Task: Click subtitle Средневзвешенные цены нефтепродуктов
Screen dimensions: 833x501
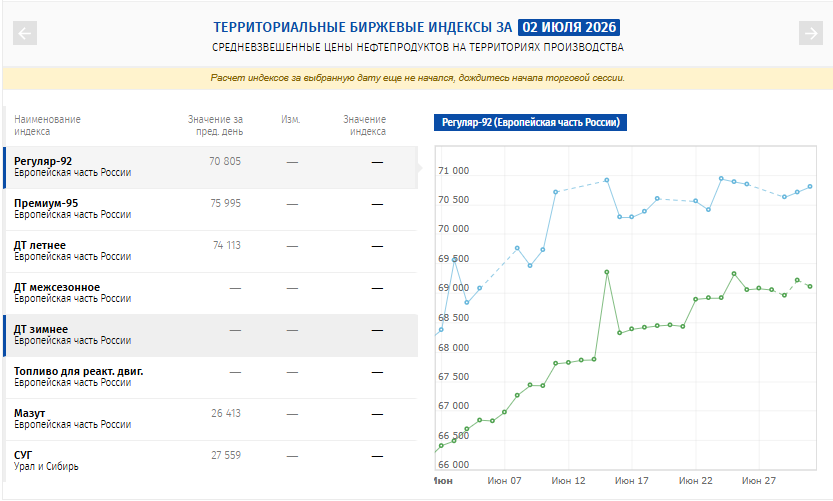Action: (418, 47)
